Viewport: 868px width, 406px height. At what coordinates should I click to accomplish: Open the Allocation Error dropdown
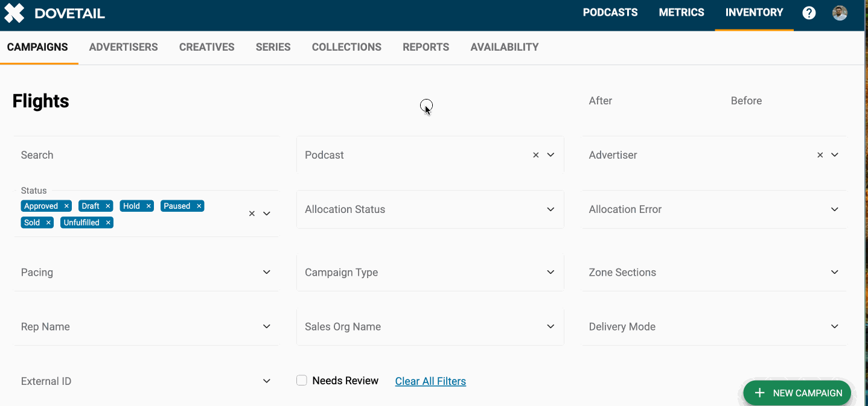714,209
